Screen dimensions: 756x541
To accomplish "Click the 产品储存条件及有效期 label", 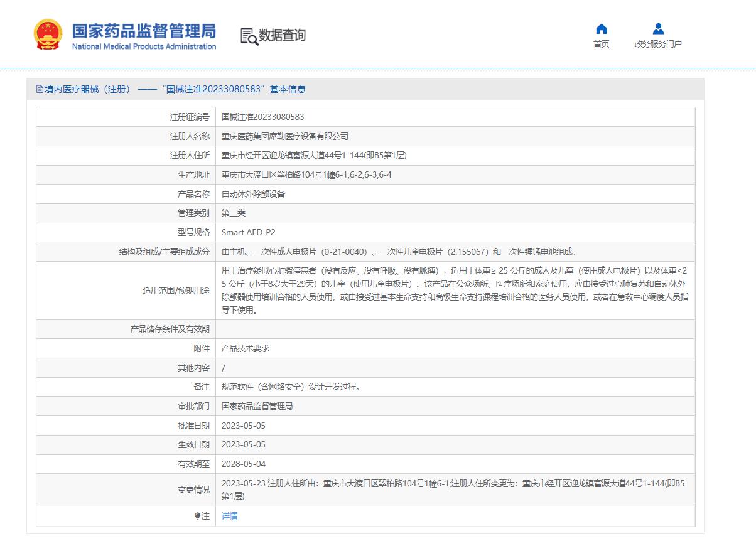I will pos(170,329).
